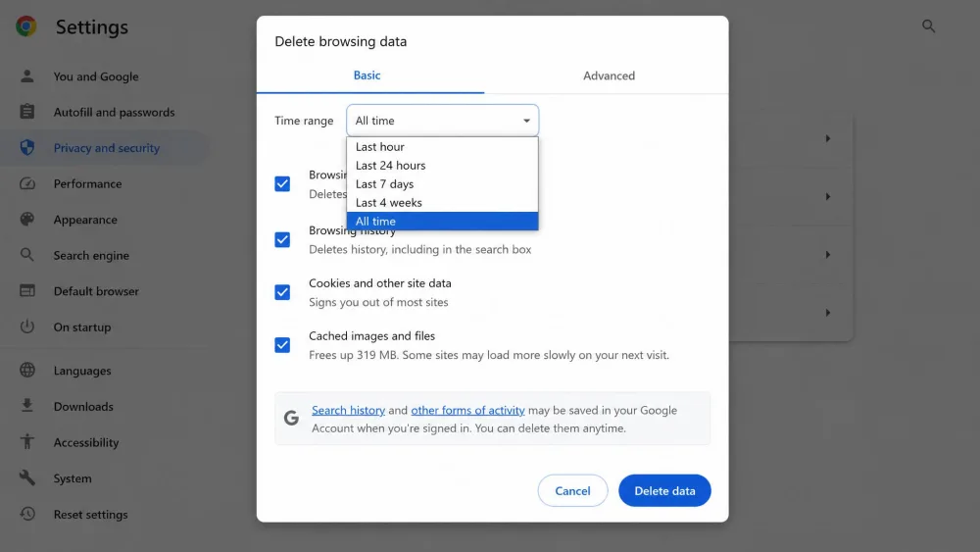Viewport: 980px width, 552px height.
Task: Choose highlighted All time option in the list
Action: 443,222
